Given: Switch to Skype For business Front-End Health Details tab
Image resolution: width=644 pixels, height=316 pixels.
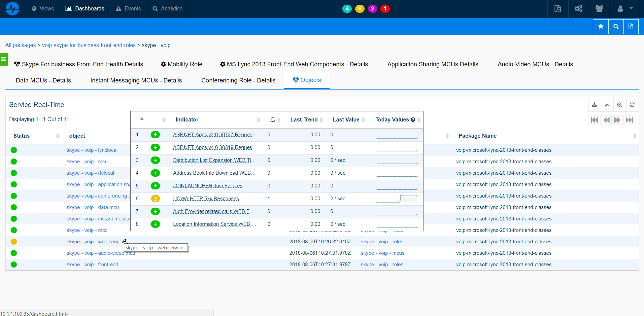Looking at the screenshot, I should click(x=78, y=64).
